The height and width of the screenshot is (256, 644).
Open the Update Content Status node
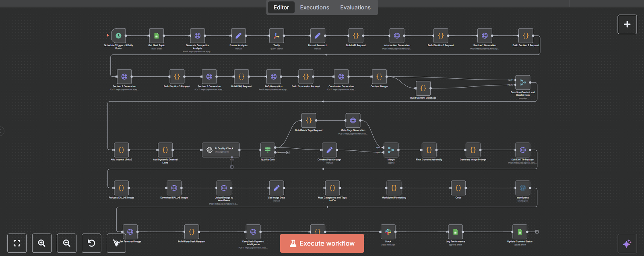click(520, 232)
